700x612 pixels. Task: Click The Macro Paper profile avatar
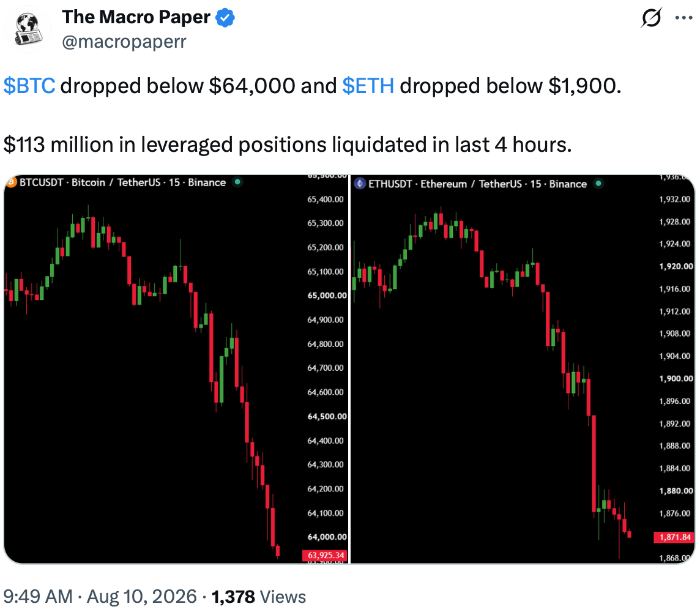(28, 29)
